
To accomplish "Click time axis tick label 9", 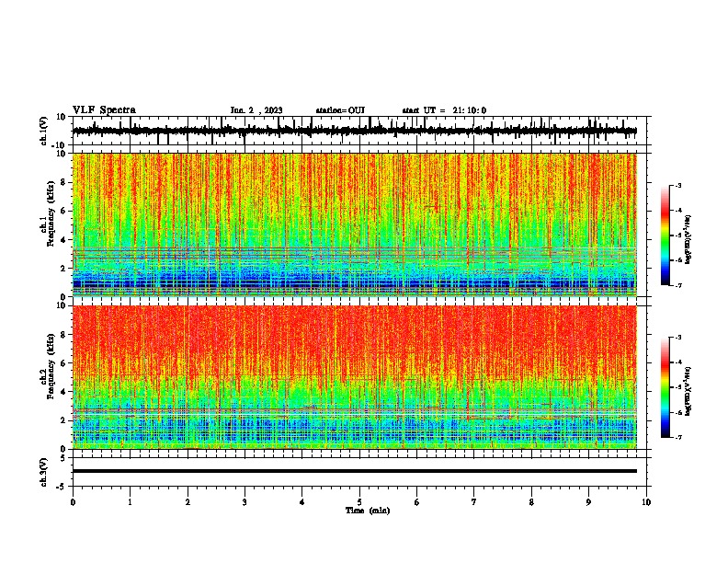I will (x=588, y=502).
